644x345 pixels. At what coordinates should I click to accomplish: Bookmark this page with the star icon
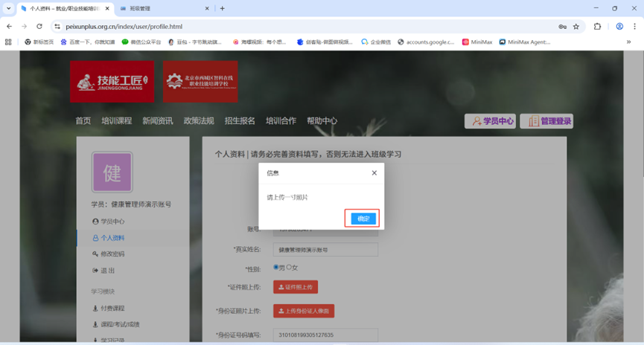pyautogui.click(x=576, y=26)
